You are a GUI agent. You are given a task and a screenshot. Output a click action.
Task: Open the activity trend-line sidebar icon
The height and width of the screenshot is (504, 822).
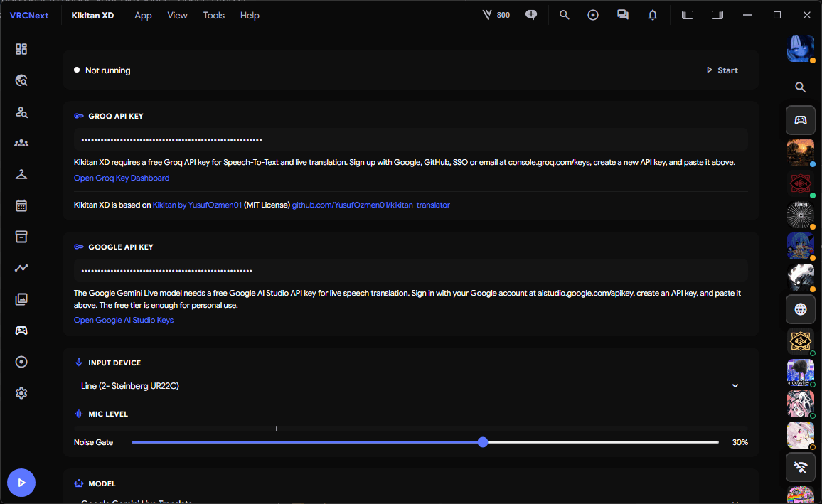(x=21, y=268)
